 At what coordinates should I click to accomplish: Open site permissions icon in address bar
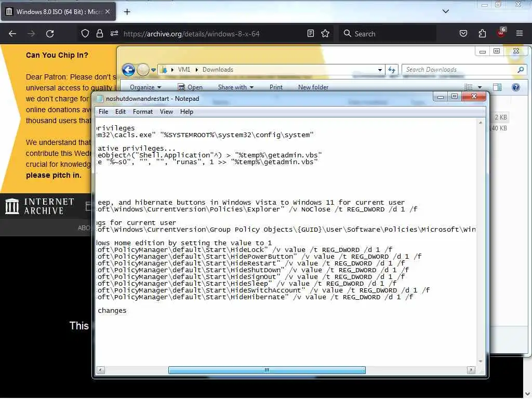114,33
